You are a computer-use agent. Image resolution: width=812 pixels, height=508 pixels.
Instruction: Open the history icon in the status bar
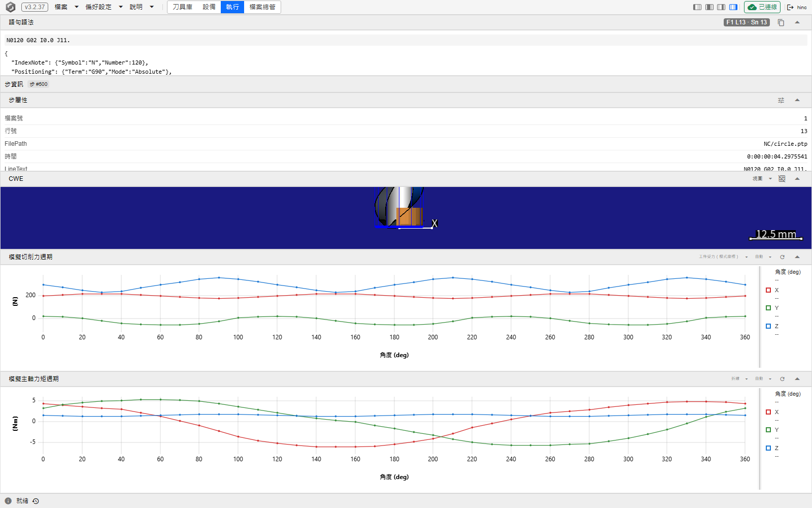coord(36,501)
